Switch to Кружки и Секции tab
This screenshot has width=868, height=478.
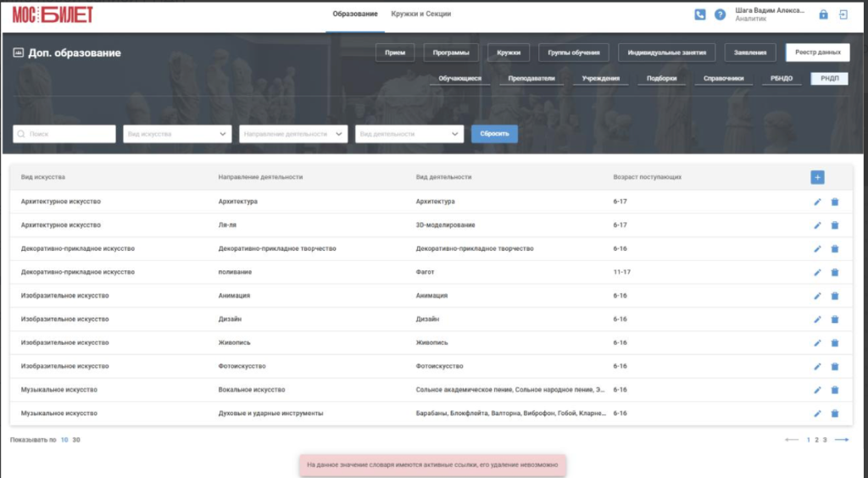click(x=420, y=14)
